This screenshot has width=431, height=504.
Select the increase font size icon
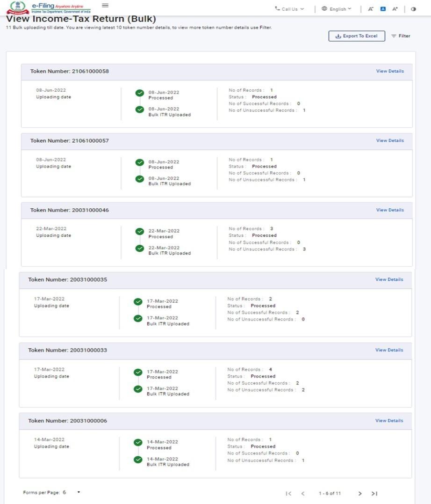point(395,8)
